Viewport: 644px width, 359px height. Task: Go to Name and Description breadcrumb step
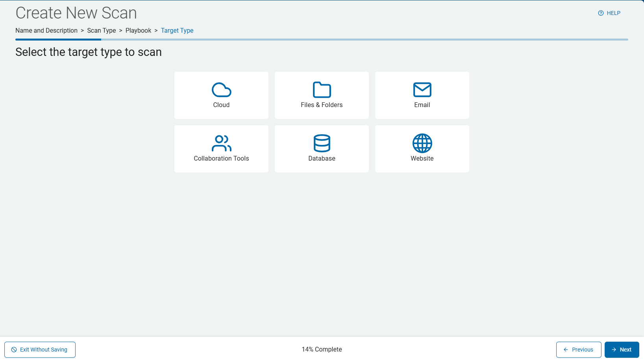click(x=46, y=31)
